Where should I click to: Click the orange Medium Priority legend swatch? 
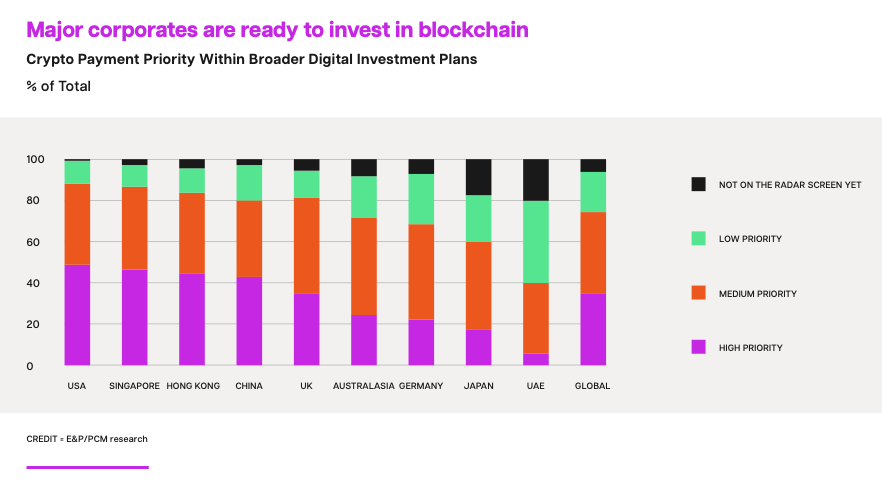[x=698, y=293]
